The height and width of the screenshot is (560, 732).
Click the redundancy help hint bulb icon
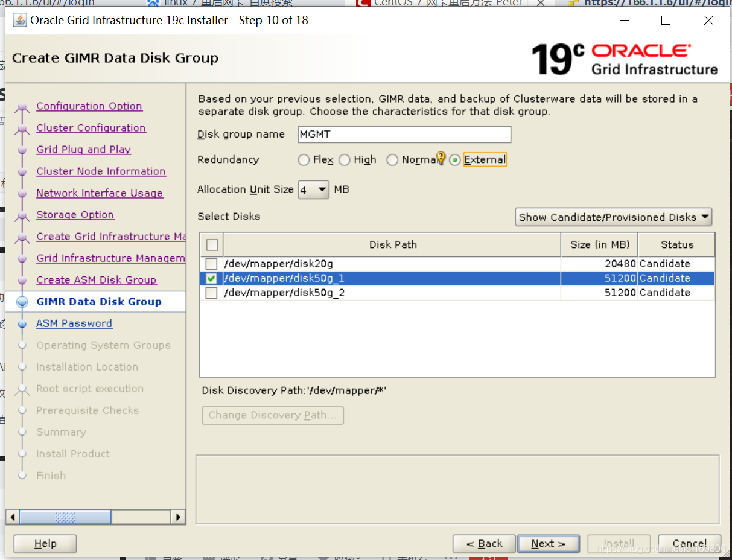(x=441, y=158)
